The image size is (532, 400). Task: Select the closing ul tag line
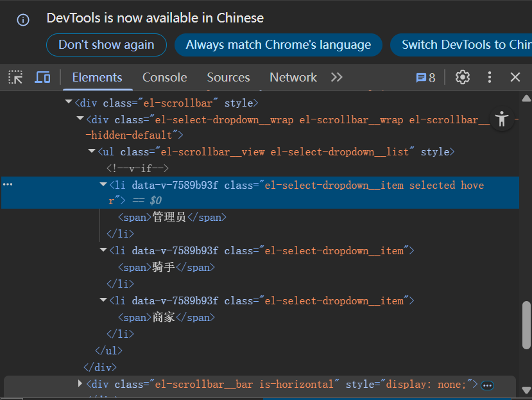108,351
